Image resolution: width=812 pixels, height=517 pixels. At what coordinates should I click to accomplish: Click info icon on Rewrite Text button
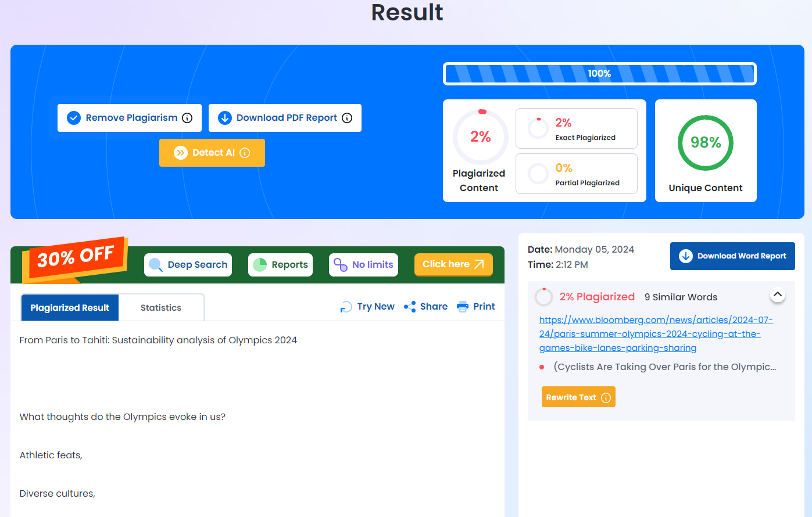606,397
